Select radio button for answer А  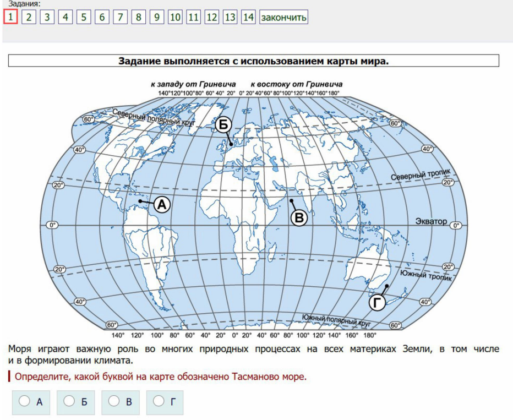tap(25, 401)
